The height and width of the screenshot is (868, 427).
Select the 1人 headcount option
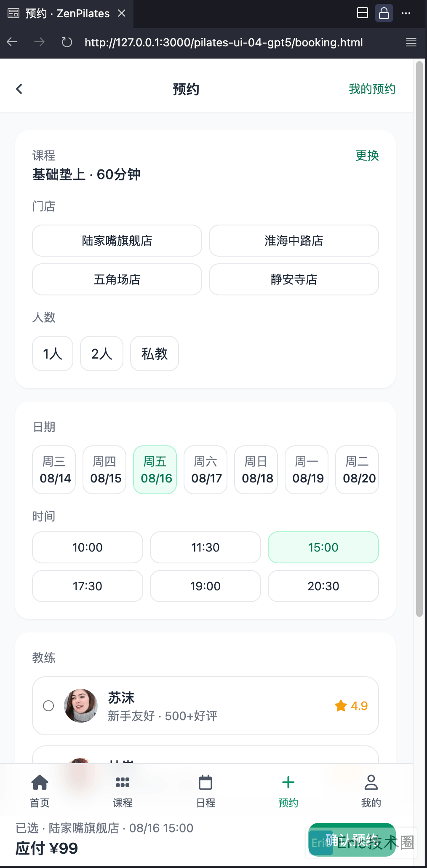(53, 354)
